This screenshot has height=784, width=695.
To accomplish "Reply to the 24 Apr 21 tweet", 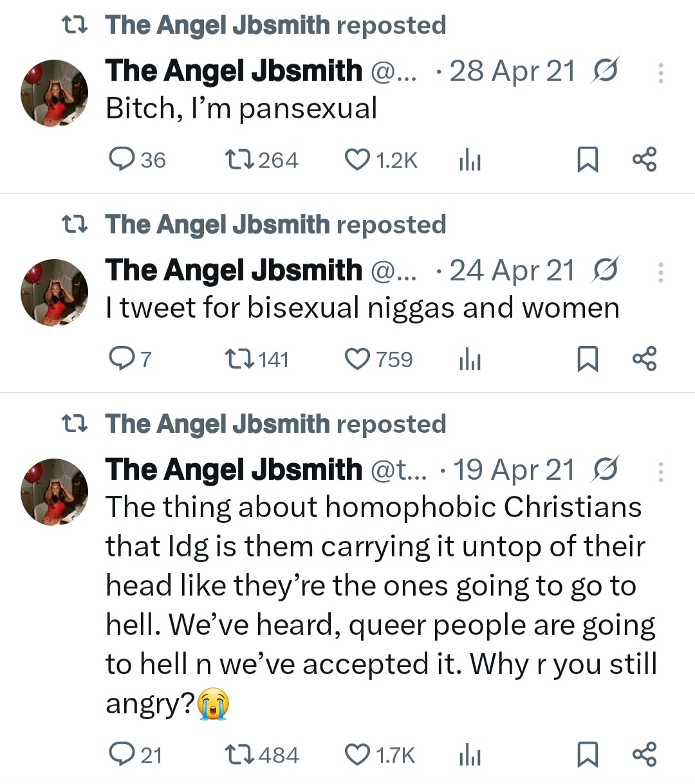I will point(121,359).
